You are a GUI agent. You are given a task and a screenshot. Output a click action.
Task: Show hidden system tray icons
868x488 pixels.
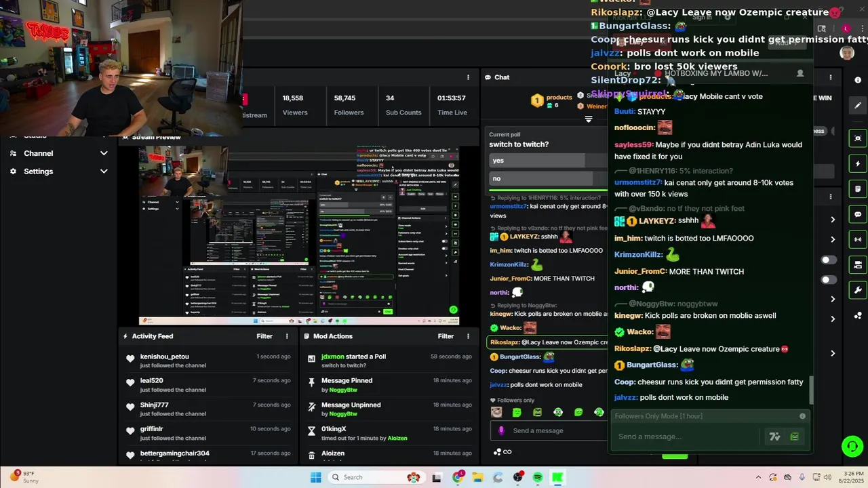click(x=758, y=477)
